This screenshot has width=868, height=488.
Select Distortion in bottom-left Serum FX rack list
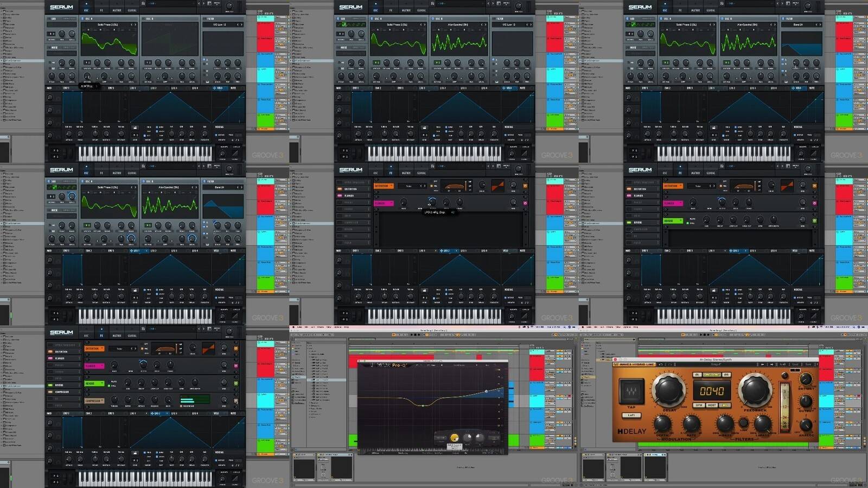[x=64, y=352]
